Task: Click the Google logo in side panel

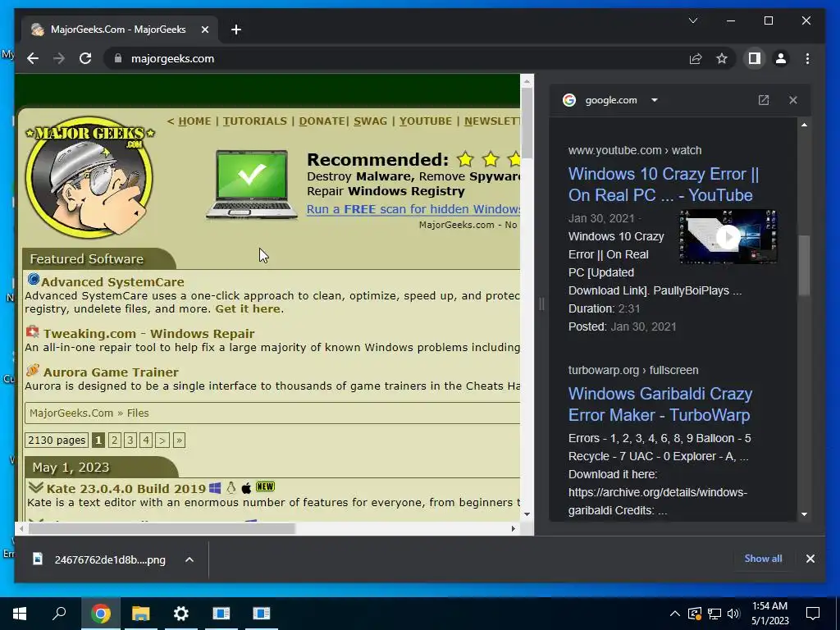Action: [x=569, y=100]
